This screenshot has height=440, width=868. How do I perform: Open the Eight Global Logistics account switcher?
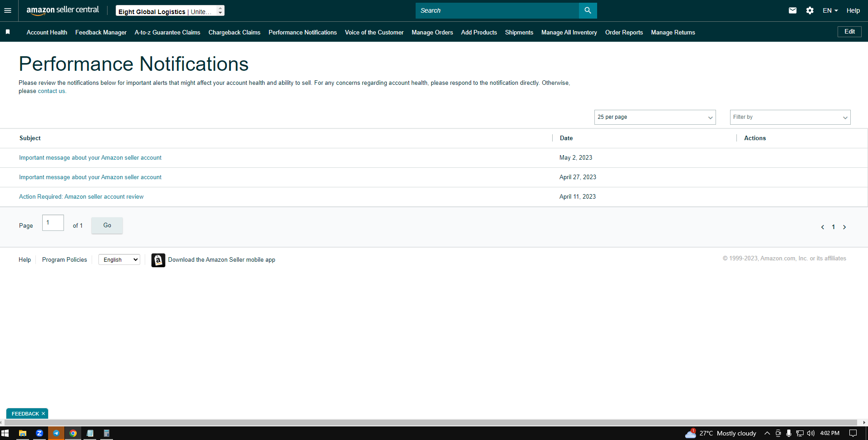coord(170,10)
